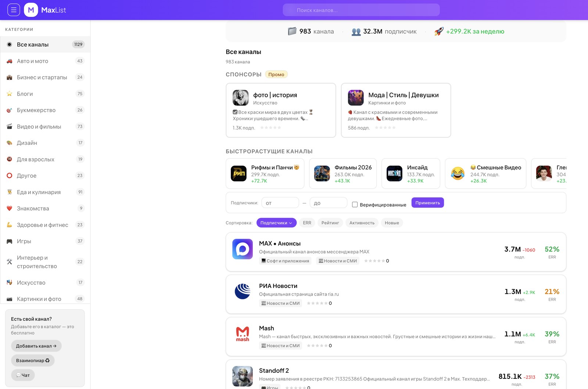Toggle the Верифицированные checkbox

coord(355,205)
